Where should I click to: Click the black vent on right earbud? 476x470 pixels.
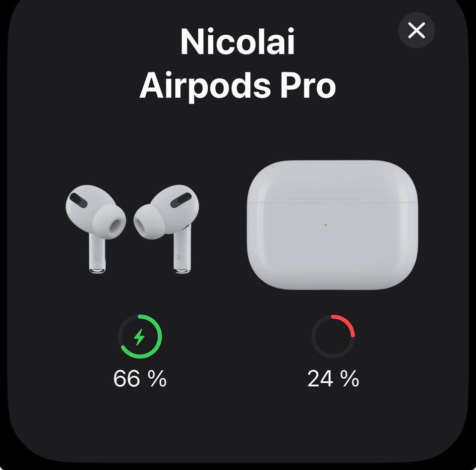click(x=181, y=200)
